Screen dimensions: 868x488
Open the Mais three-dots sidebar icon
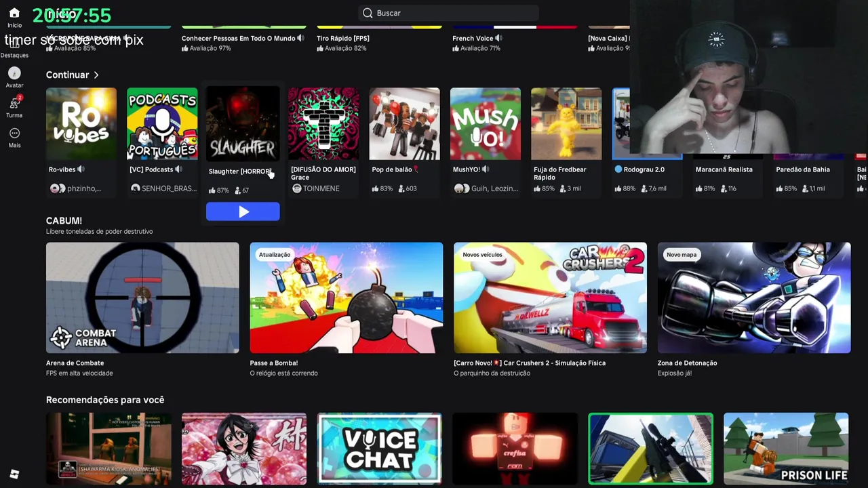[x=14, y=133]
